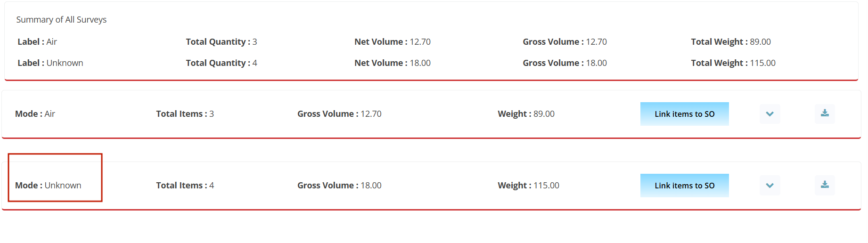Viewport: 868px width, 243px height.
Task: Download the Air mode survey items
Action: click(825, 113)
